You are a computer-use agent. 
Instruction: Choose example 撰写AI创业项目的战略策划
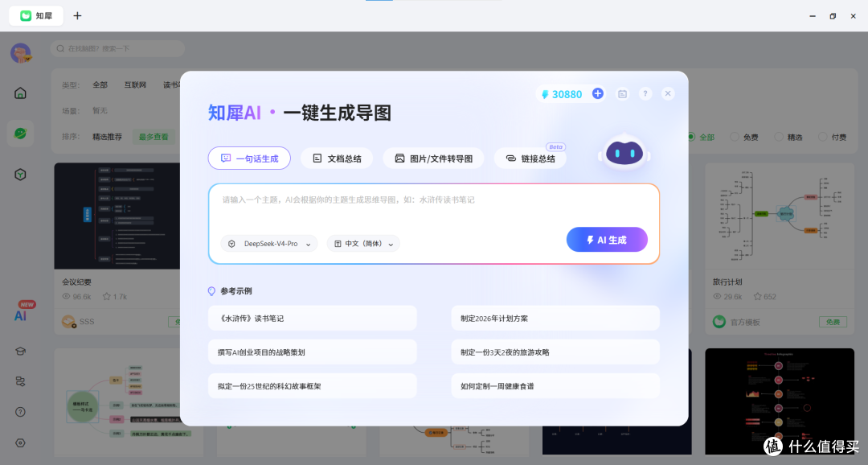pyautogui.click(x=312, y=352)
